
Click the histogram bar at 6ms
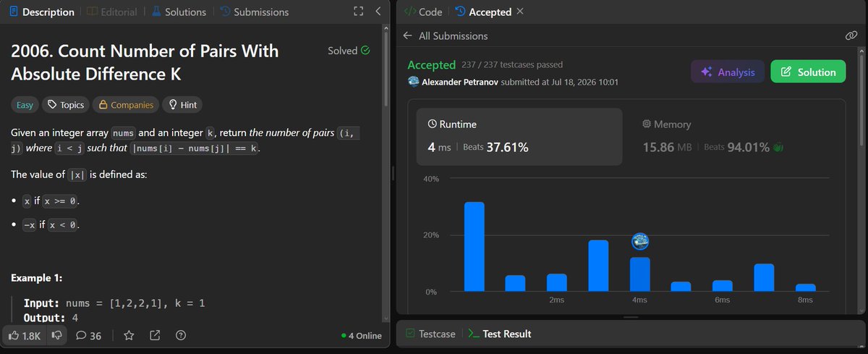tap(722, 286)
